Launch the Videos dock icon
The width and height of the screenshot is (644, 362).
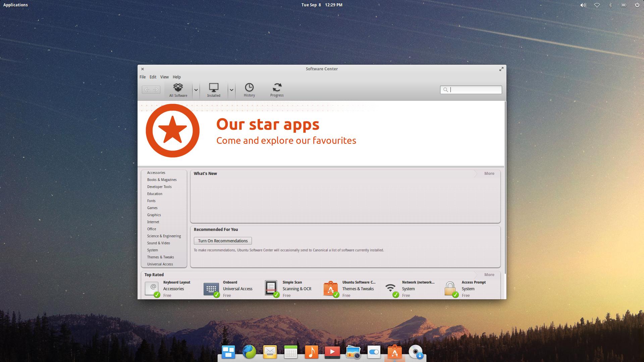pos(332,352)
